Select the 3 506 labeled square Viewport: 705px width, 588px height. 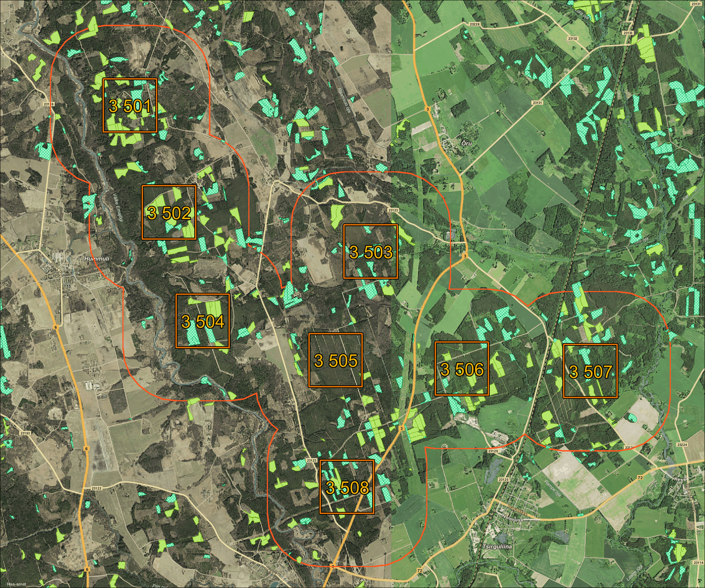point(462,369)
